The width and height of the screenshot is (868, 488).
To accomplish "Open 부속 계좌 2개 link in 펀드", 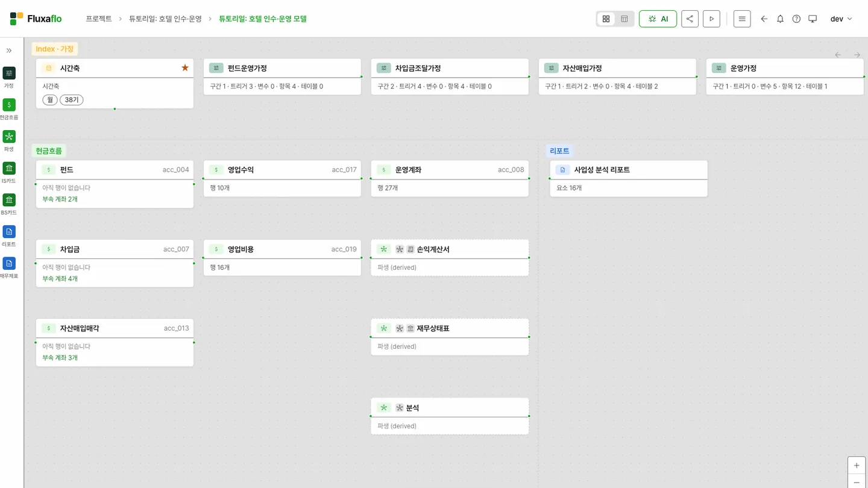I will [60, 199].
